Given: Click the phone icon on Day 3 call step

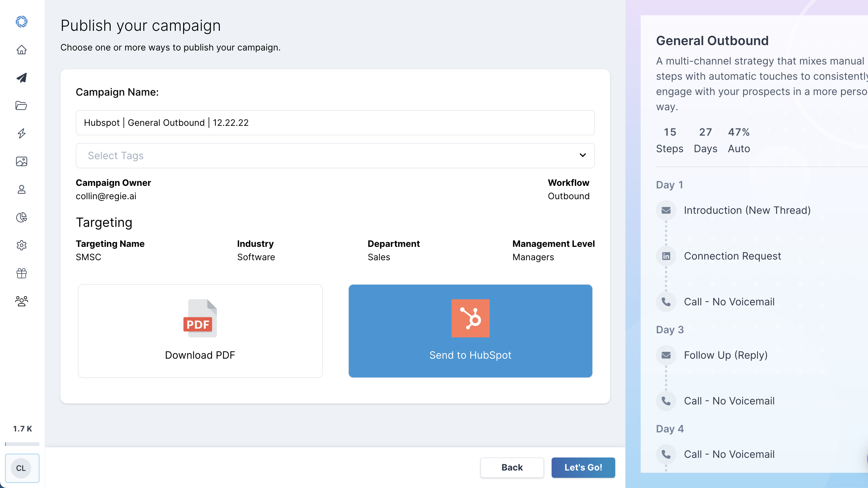Looking at the screenshot, I should (666, 401).
